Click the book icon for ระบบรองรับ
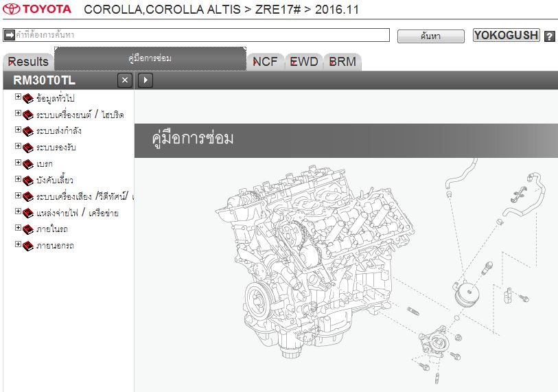Viewport: 558px width, 392px height. coord(28,148)
